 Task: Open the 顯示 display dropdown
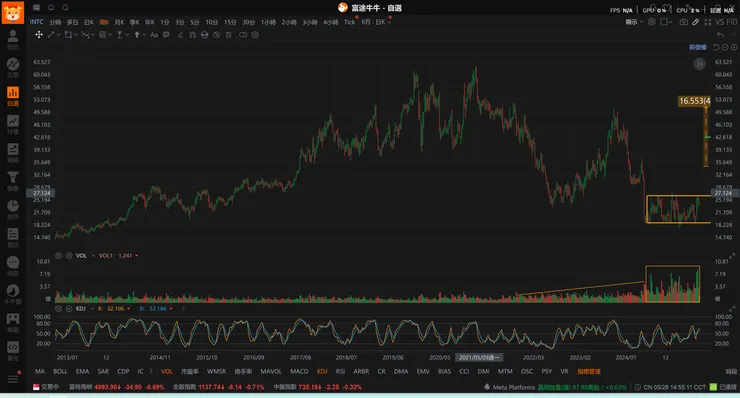(x=634, y=22)
